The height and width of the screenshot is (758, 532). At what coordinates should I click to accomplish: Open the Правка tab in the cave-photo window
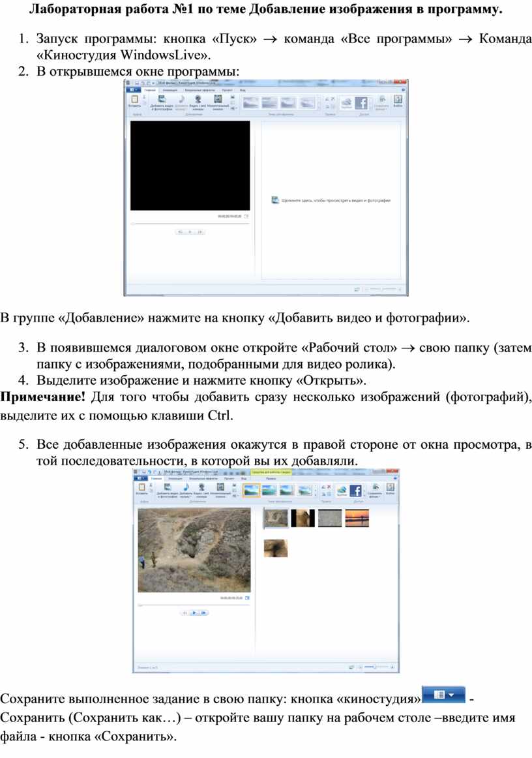(x=271, y=479)
